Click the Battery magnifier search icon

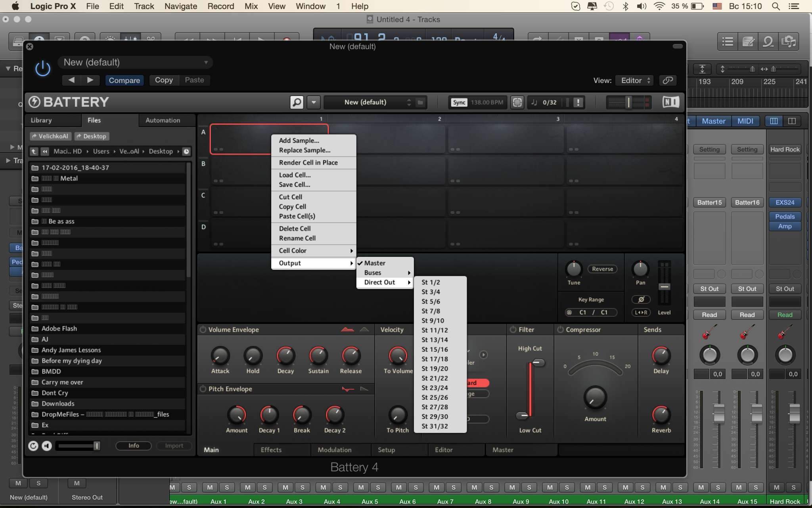(x=297, y=102)
